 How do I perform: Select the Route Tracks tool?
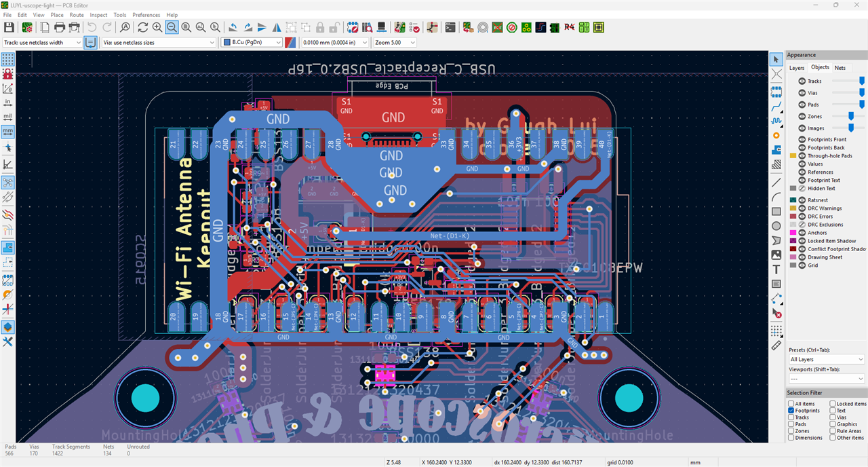[x=776, y=107]
